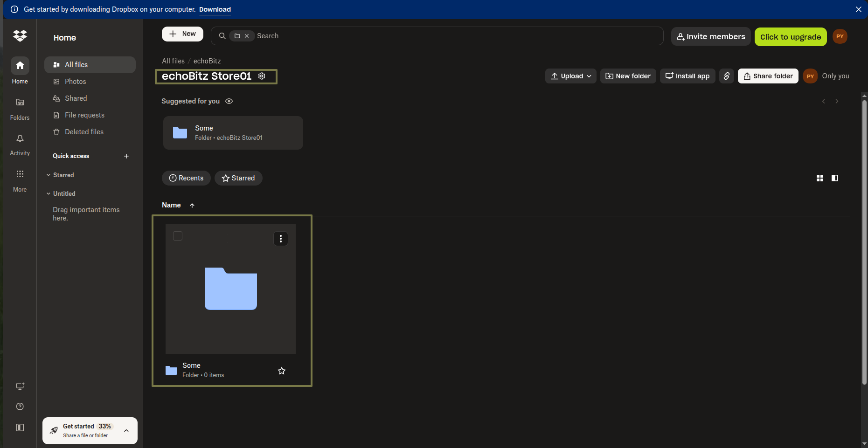Open the Home icon in left rail
This screenshot has height=448, width=868.
coord(20,66)
